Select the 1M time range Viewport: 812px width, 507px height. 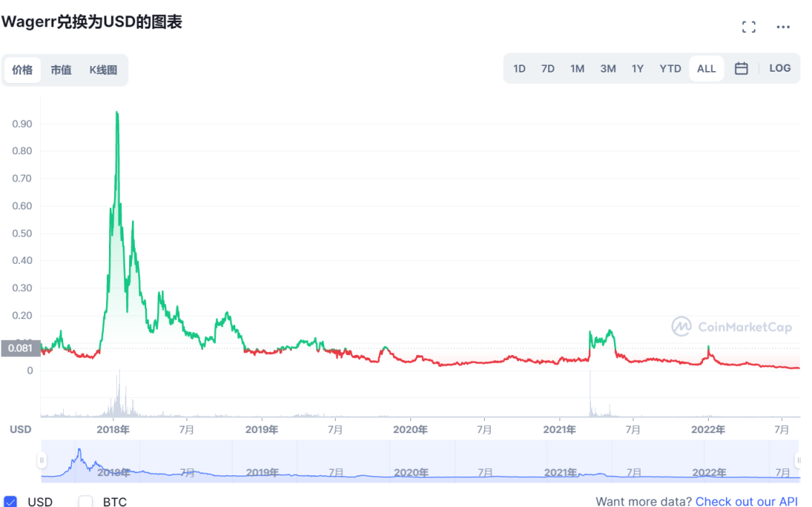click(x=577, y=68)
